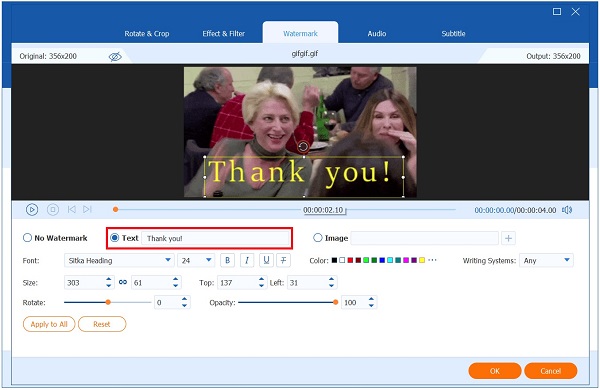
Task: Click the image path input field
Action: [425, 238]
